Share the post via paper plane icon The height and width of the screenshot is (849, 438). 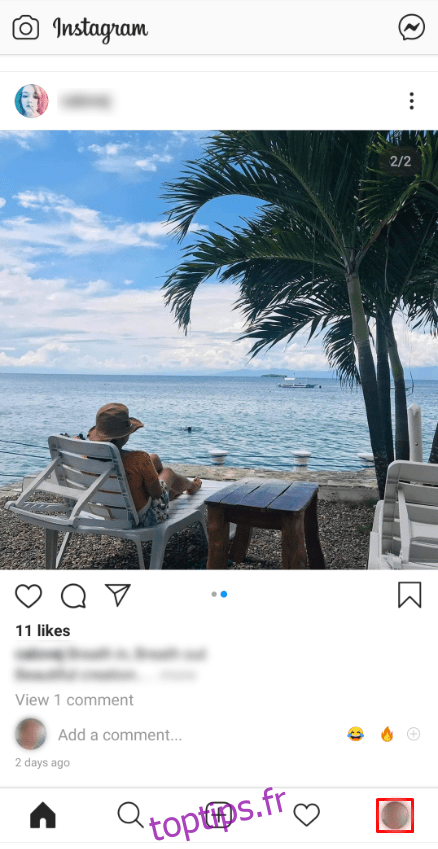tap(117, 595)
